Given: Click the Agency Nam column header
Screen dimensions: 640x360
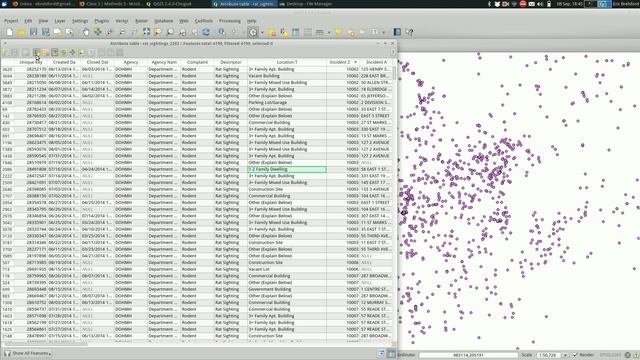Looking at the screenshot, I should 164,62.
